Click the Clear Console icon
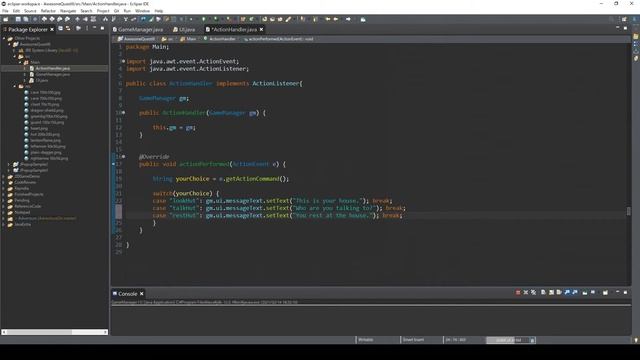Screen dimensions: 640x360 543,292
